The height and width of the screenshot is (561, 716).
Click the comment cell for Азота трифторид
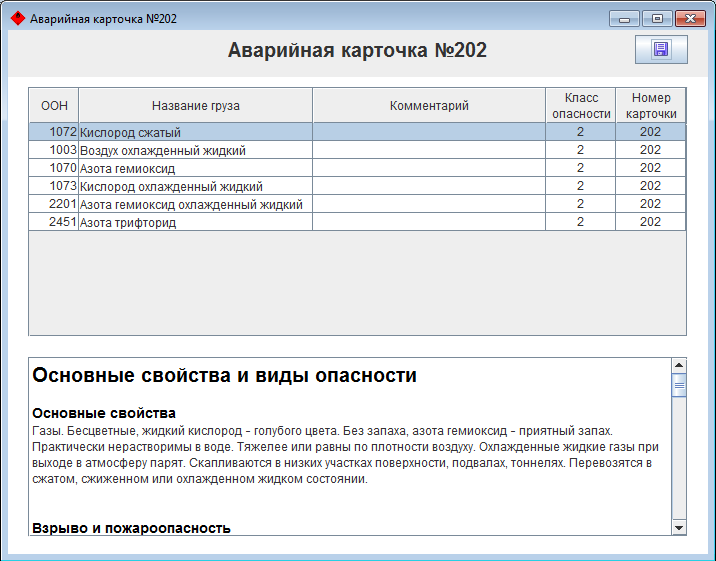(x=429, y=222)
